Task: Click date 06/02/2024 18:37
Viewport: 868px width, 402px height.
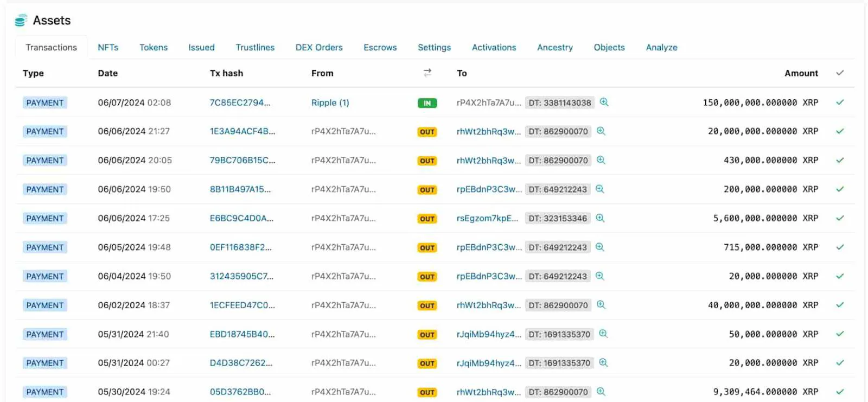Action: pyautogui.click(x=134, y=305)
